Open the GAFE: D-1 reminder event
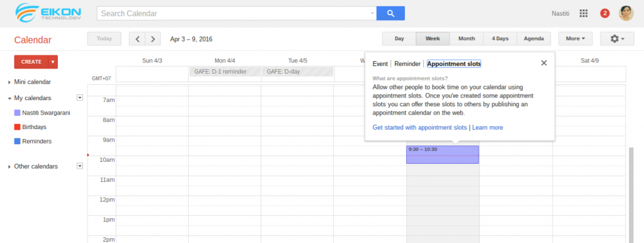This screenshot has height=243, width=644. (x=225, y=72)
